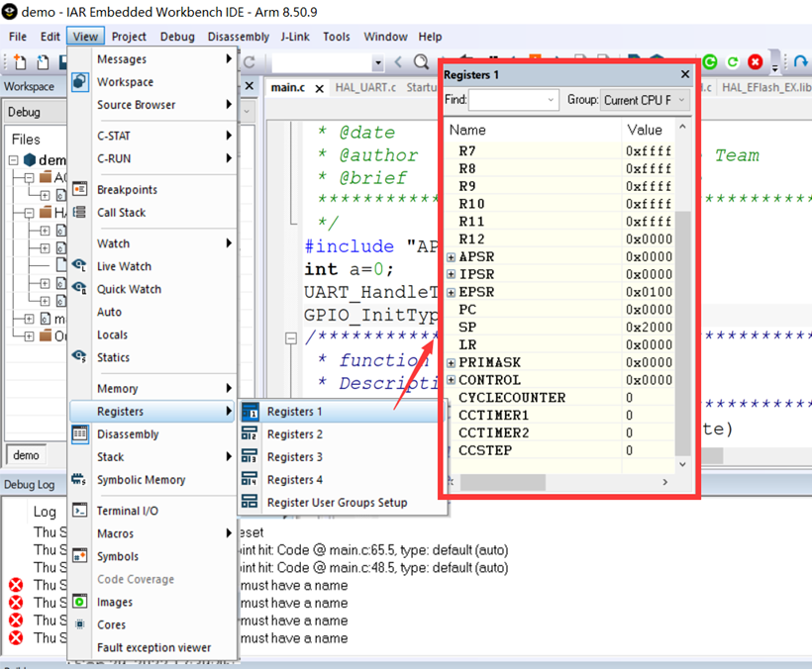The height and width of the screenshot is (669, 812).
Task: Expand the CONTROL register entry
Action: [452, 381]
